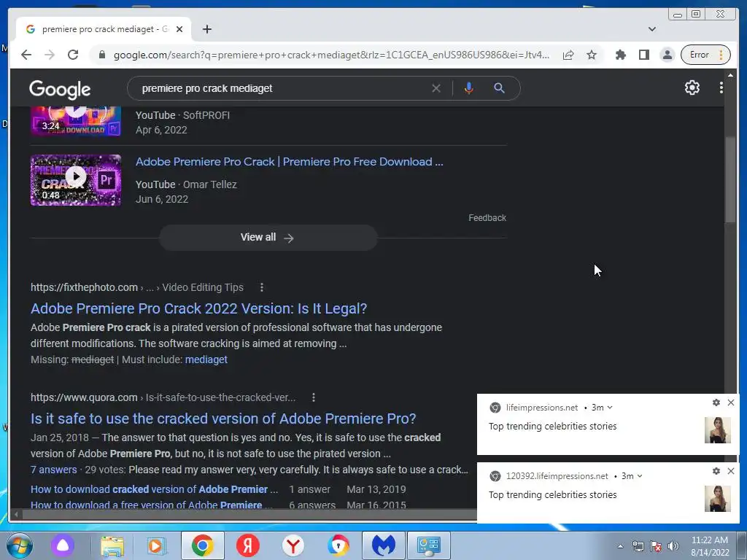The width and height of the screenshot is (747, 560).
Task: Open 'Is It Legal?' fixthephoto result
Action: coord(198,308)
